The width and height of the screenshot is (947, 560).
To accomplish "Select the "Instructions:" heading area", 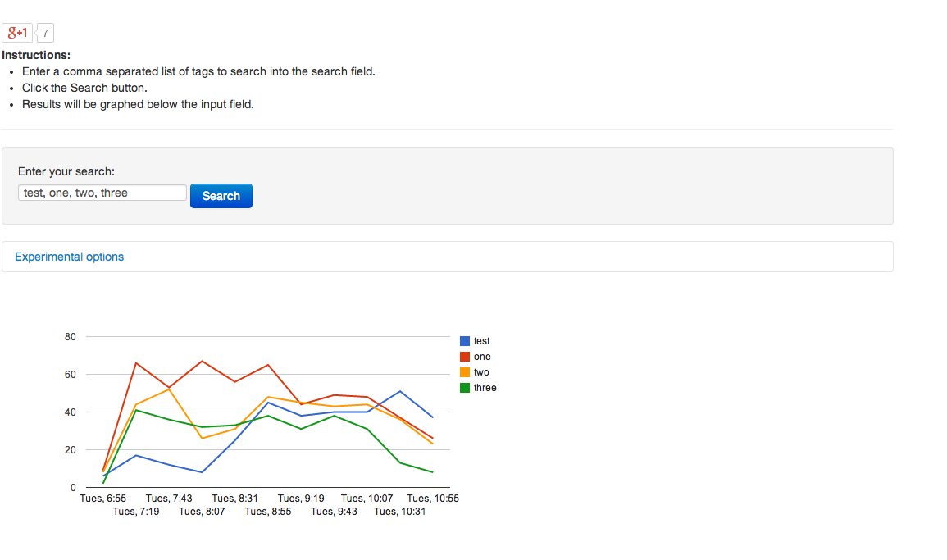I will (36, 55).
